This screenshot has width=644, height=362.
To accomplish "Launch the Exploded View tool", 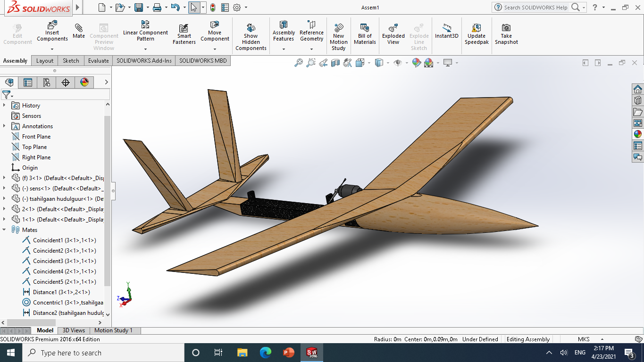I will coord(393,32).
